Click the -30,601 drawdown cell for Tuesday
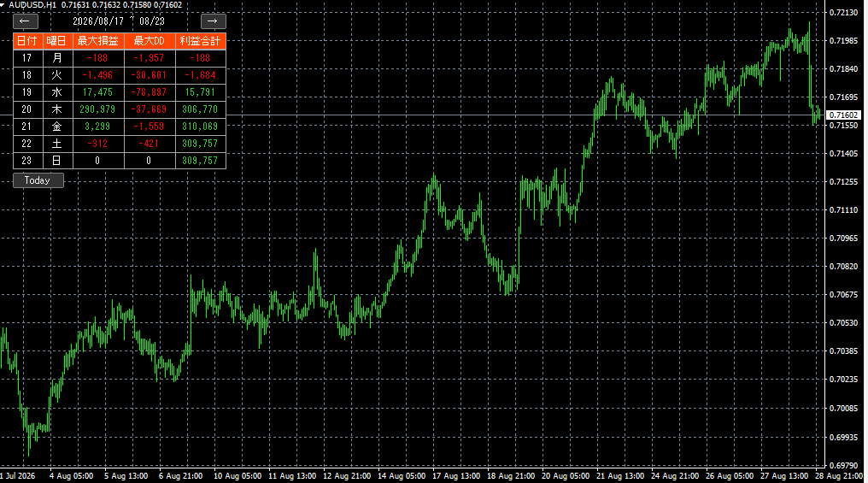The width and height of the screenshot is (868, 483). 150,75
